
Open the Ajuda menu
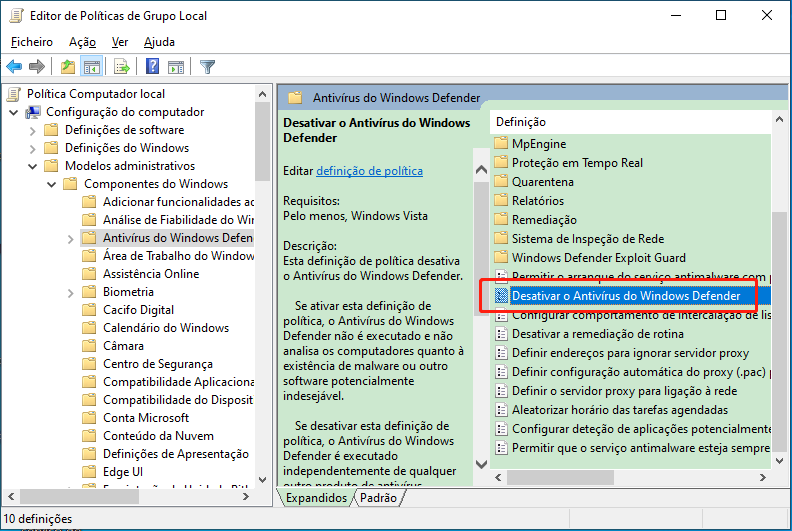tap(159, 42)
